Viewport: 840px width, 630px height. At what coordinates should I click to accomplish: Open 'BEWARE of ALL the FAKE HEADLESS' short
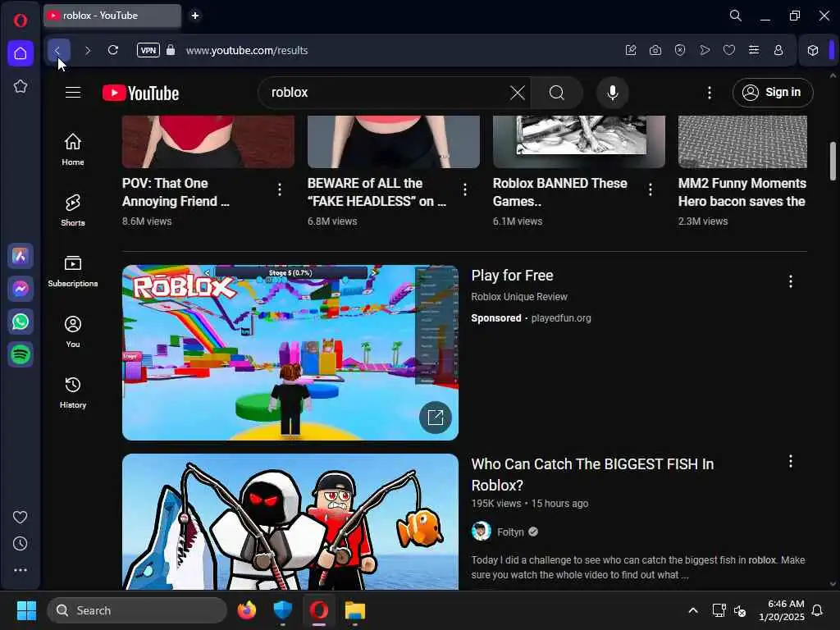click(x=377, y=192)
